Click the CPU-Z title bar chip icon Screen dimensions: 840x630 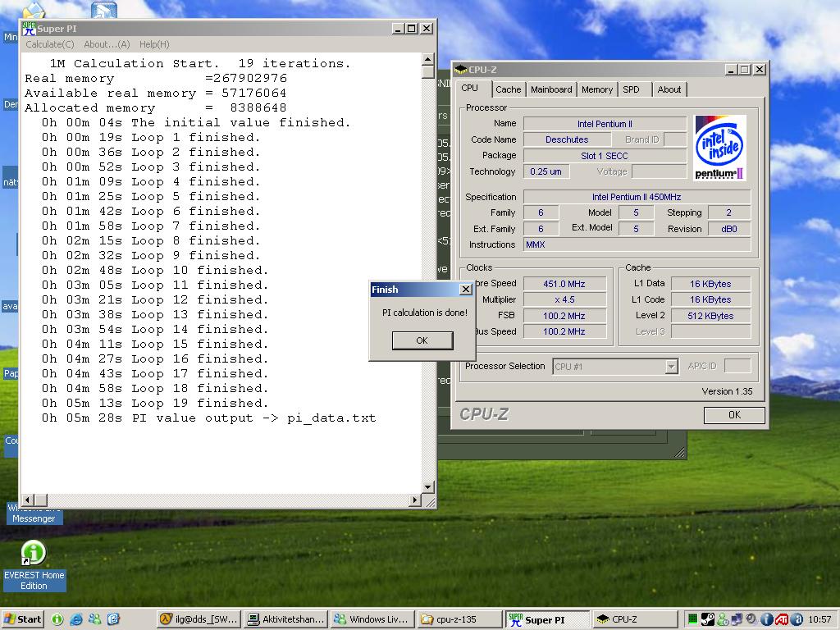(460, 70)
